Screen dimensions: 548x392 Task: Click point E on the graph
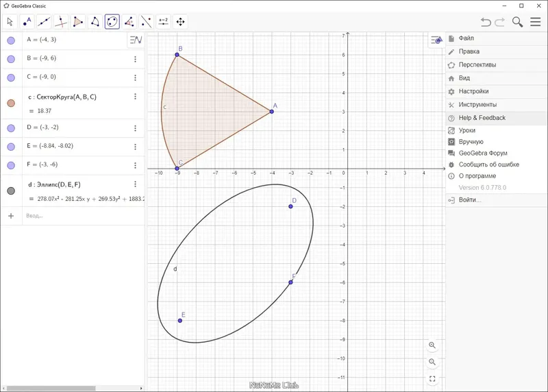coord(180,321)
